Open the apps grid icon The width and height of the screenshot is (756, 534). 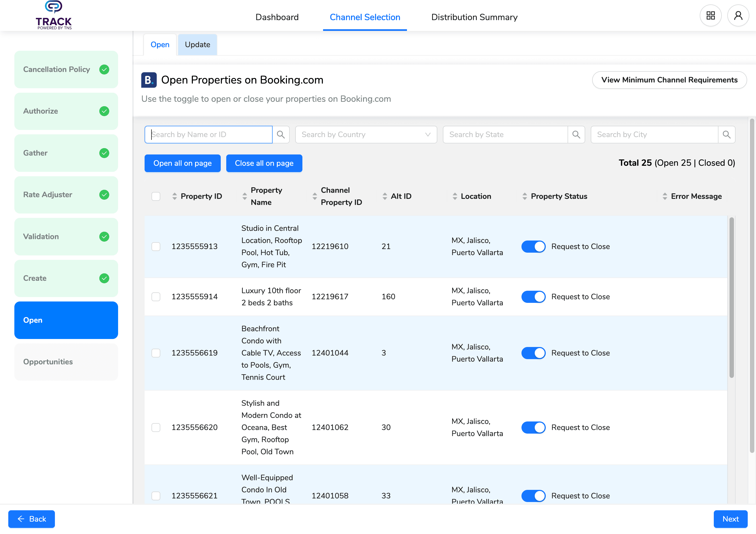(710, 15)
